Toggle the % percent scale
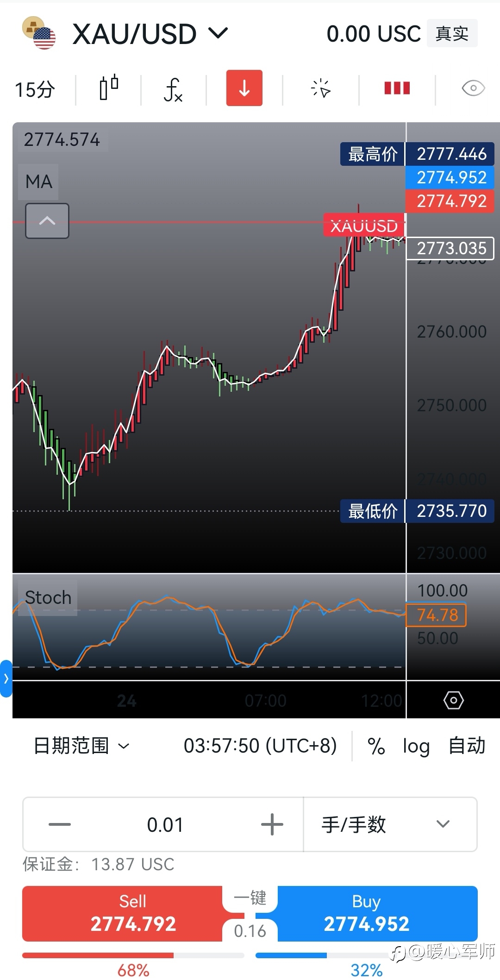The height and width of the screenshot is (980, 500). (x=376, y=746)
